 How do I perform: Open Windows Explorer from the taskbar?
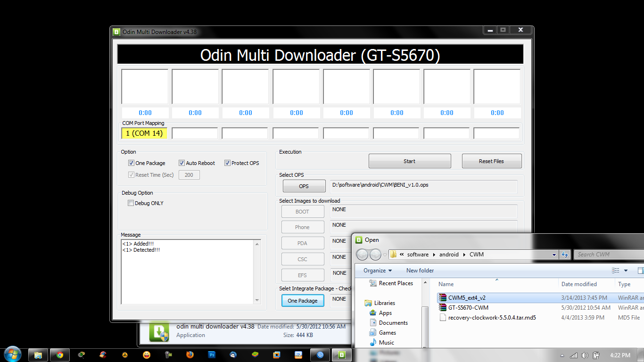[38, 355]
